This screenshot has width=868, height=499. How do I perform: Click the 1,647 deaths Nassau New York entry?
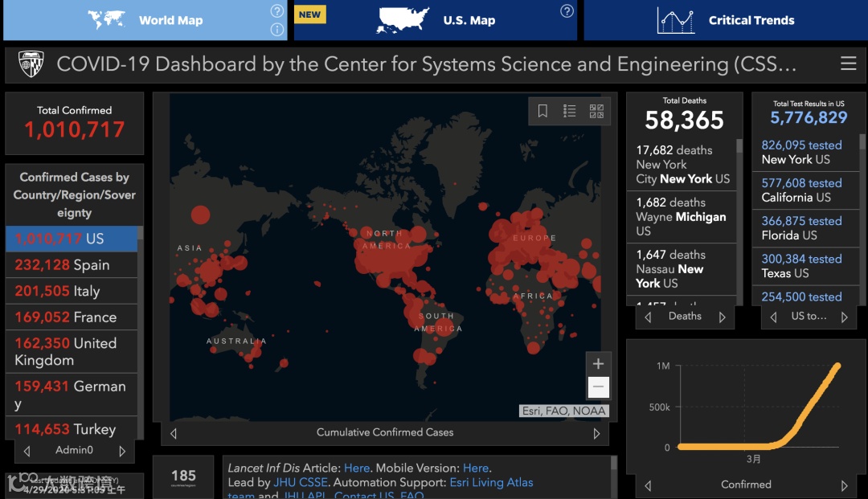[x=682, y=269]
